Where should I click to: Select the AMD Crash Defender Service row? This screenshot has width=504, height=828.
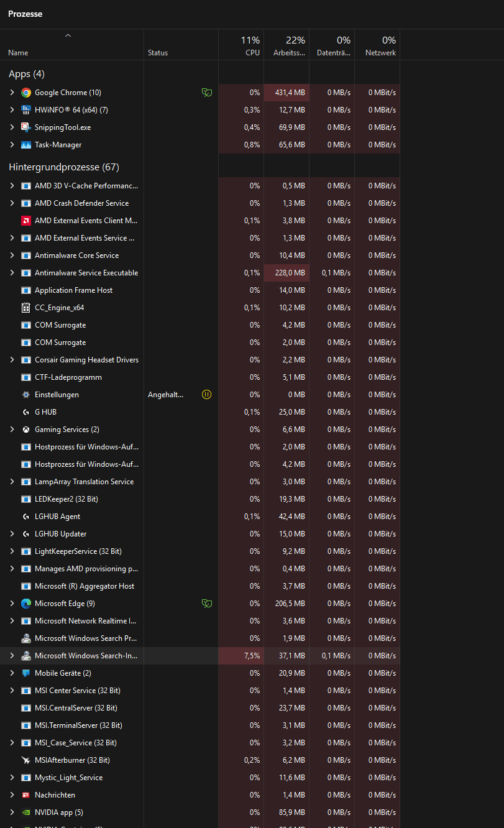(x=200, y=203)
